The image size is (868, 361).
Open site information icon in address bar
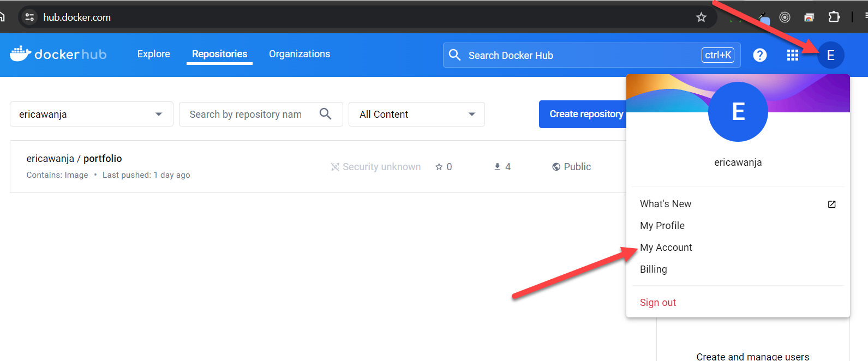(x=29, y=17)
